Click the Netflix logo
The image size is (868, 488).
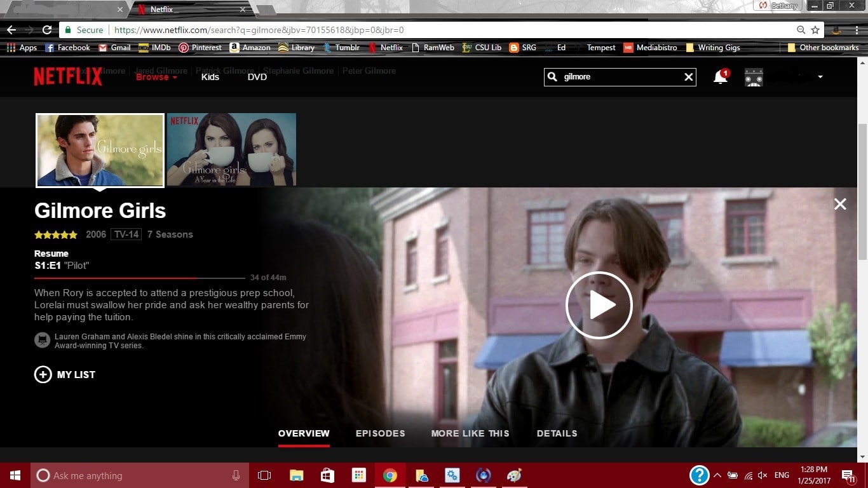[68, 76]
